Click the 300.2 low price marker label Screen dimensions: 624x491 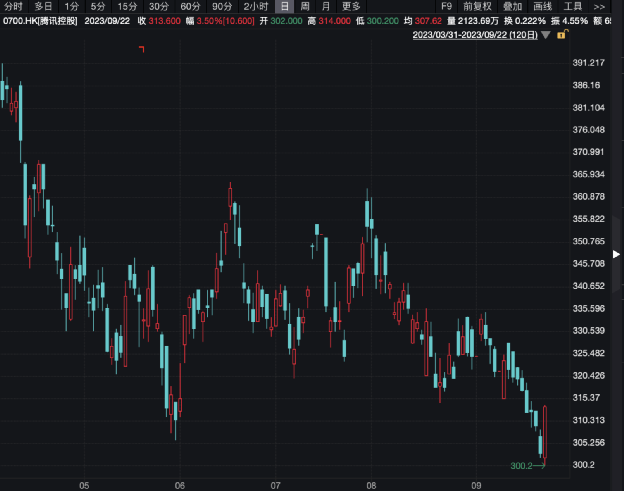(521, 466)
